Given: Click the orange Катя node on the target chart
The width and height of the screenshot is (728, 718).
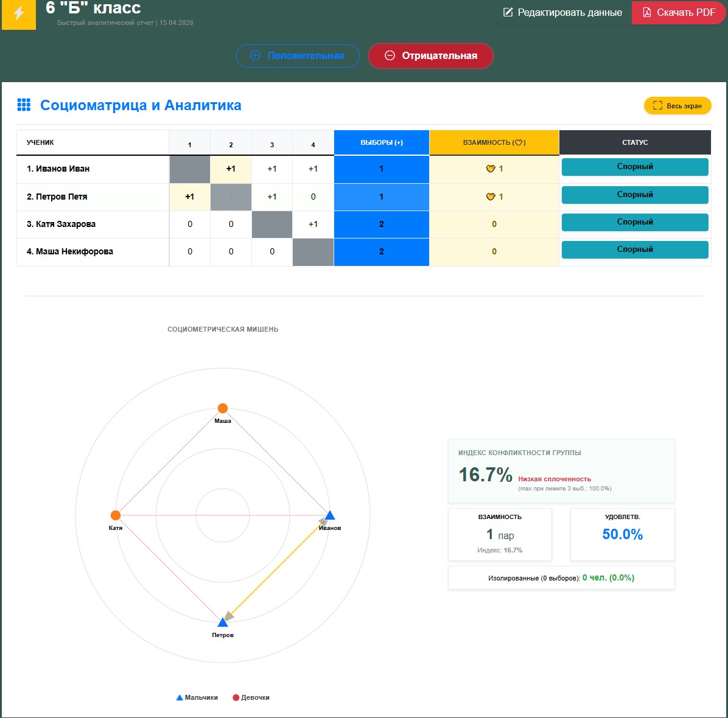Looking at the screenshot, I should pyautogui.click(x=116, y=515).
